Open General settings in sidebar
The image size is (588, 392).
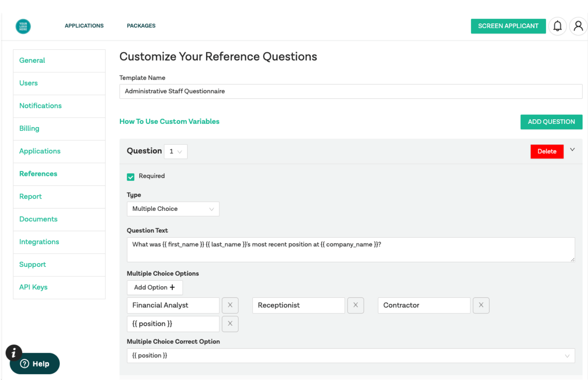pyautogui.click(x=59, y=61)
